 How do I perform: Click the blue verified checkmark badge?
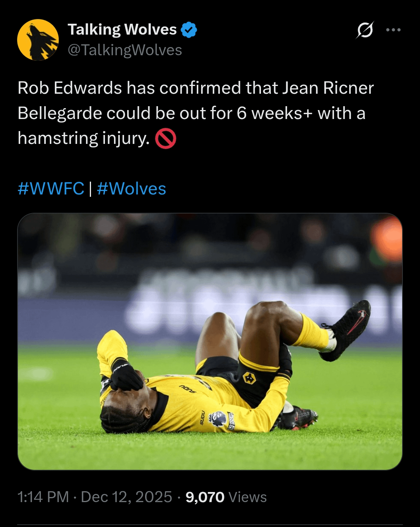189,30
